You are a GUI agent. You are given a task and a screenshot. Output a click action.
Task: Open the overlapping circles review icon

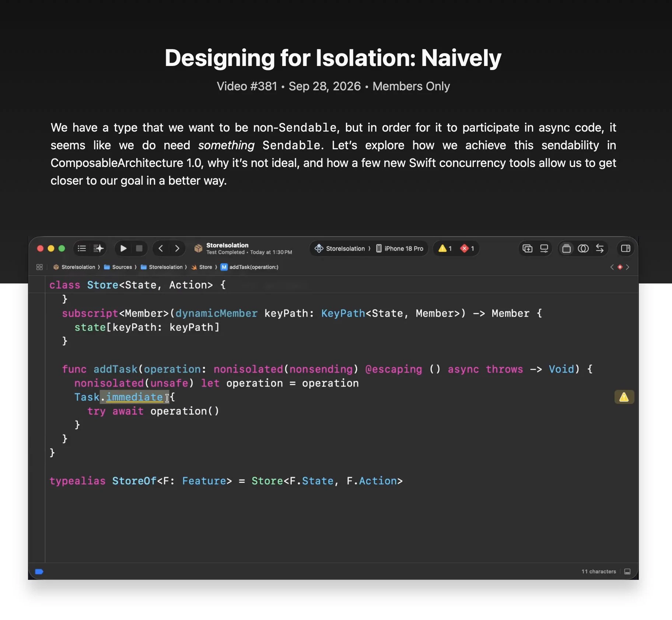583,248
